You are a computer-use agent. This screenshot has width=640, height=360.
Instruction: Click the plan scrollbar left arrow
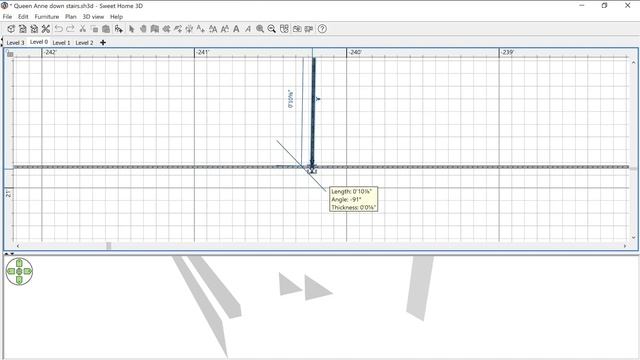[18, 246]
